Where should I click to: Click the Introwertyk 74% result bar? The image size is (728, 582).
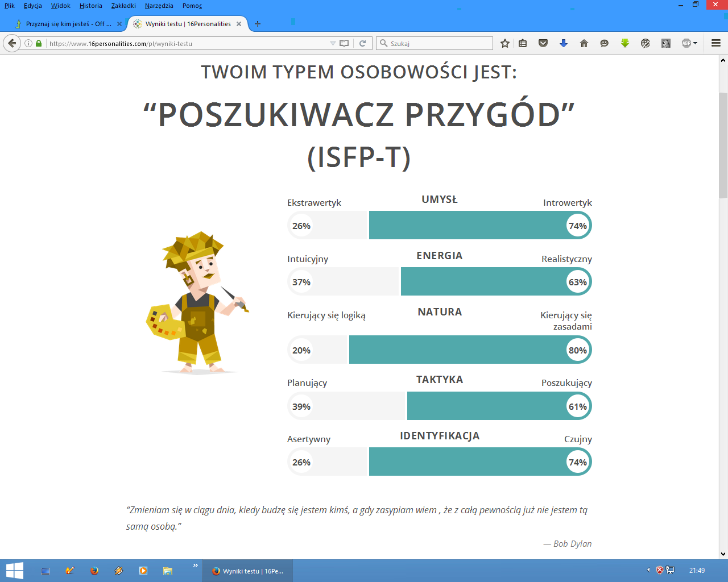tap(479, 226)
